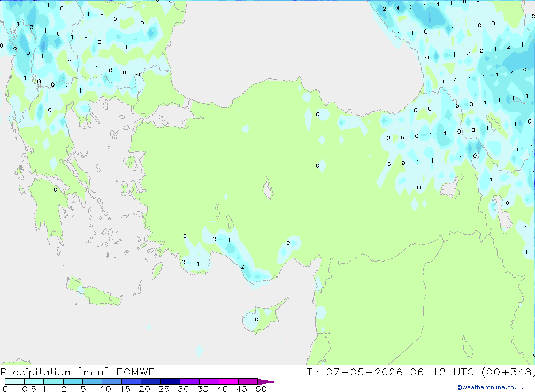Click the over-50 mm arrow tip of the legend
The image size is (535, 392).
267,382
